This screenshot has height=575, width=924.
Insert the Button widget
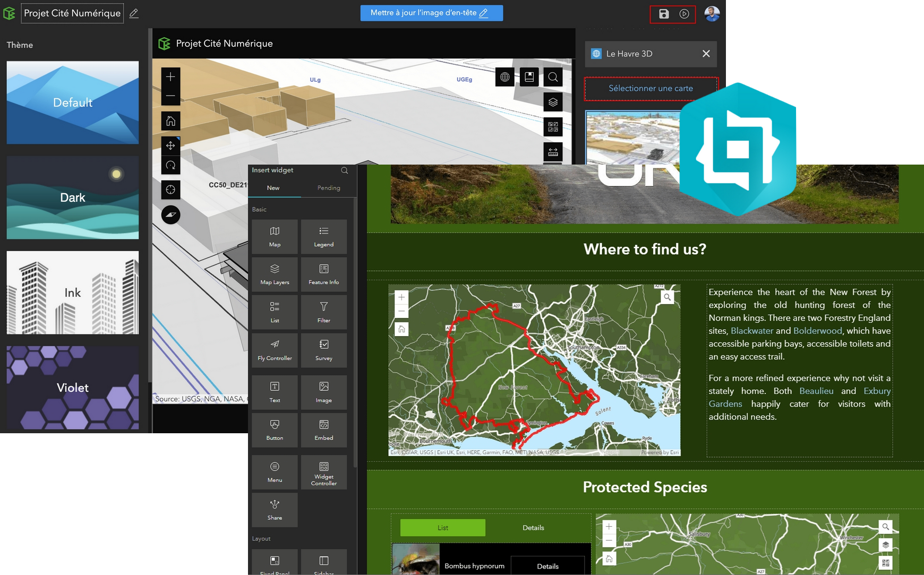(275, 430)
